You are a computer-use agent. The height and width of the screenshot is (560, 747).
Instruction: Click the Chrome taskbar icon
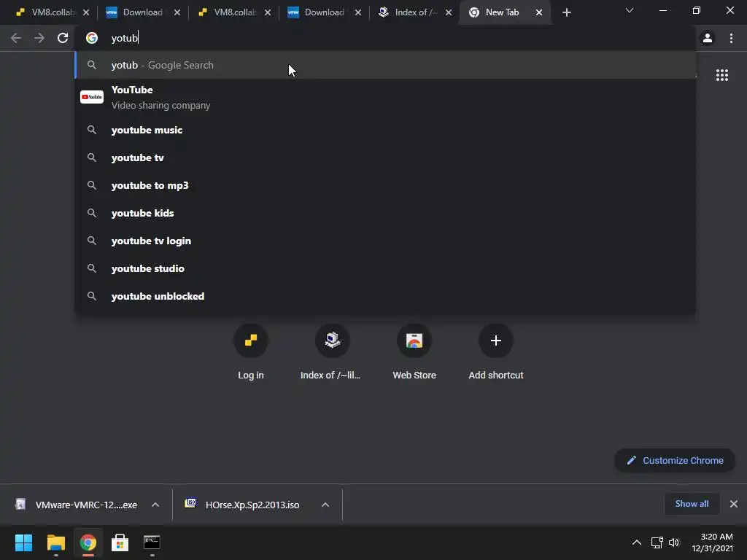tap(88, 542)
